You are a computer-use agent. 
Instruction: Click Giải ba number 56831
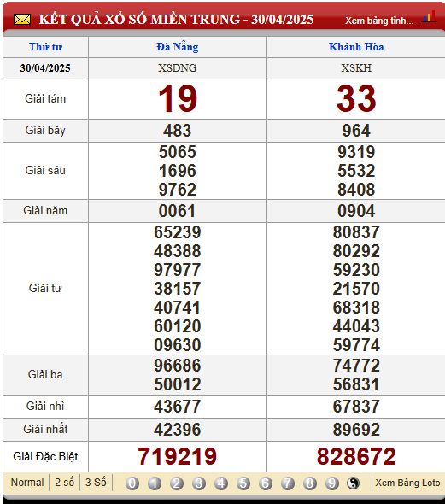click(356, 384)
